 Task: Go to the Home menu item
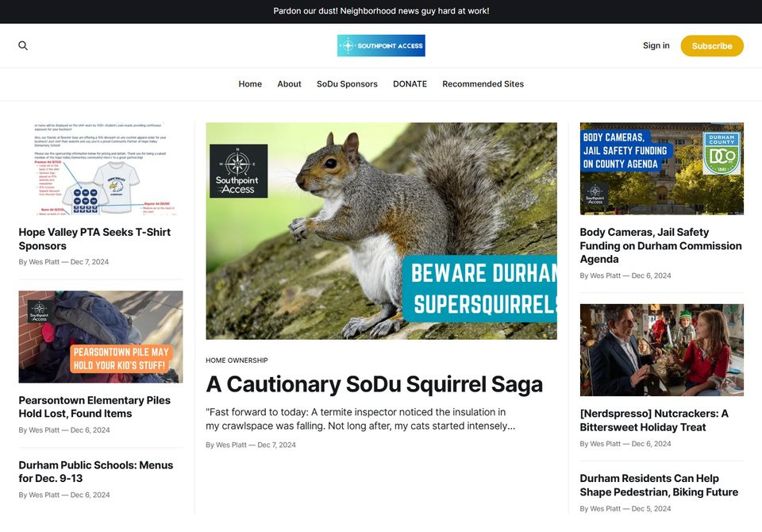point(250,84)
